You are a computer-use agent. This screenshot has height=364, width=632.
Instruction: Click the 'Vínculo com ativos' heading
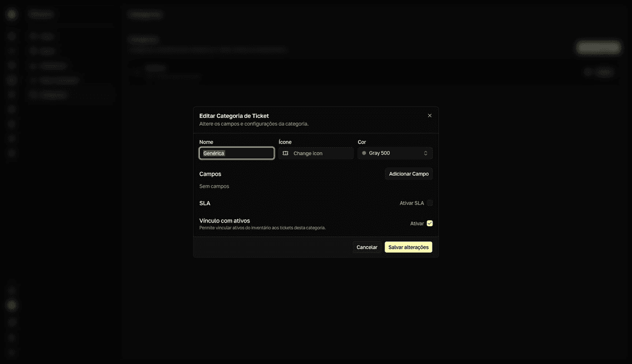225,221
